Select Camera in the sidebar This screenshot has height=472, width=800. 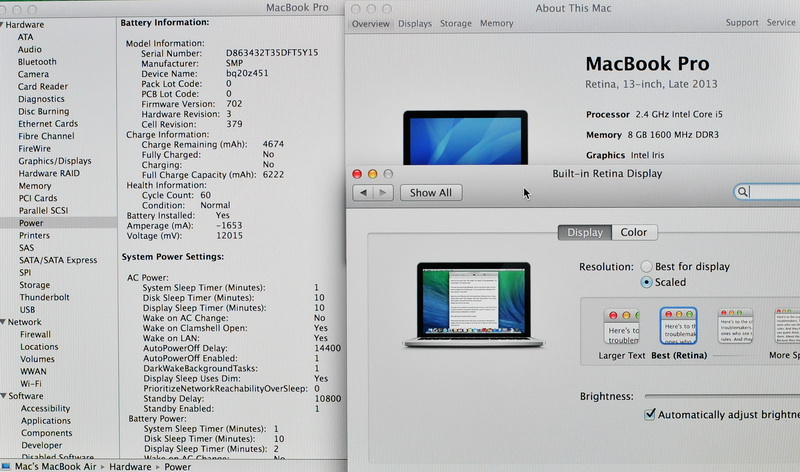(33, 74)
